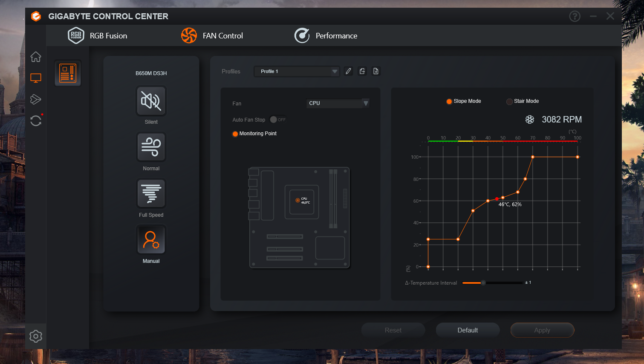Click the Reset button
Viewport: 644px width, 364px height.
coord(393,330)
